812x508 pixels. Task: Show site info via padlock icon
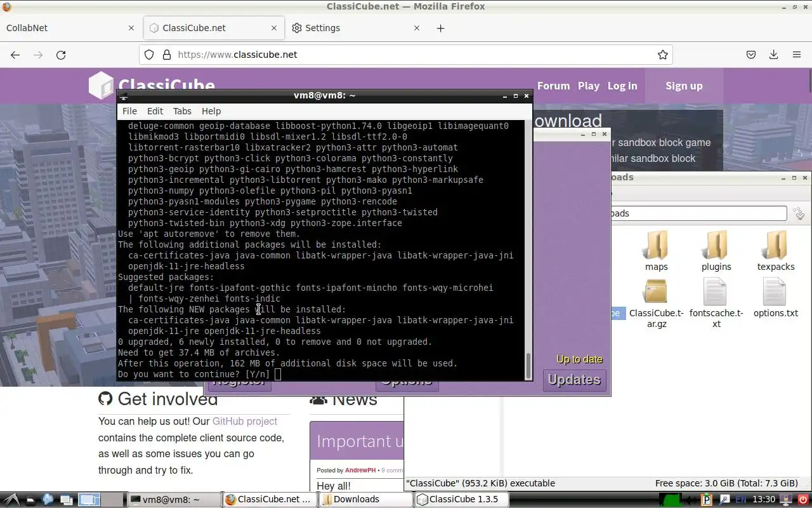pos(167,55)
